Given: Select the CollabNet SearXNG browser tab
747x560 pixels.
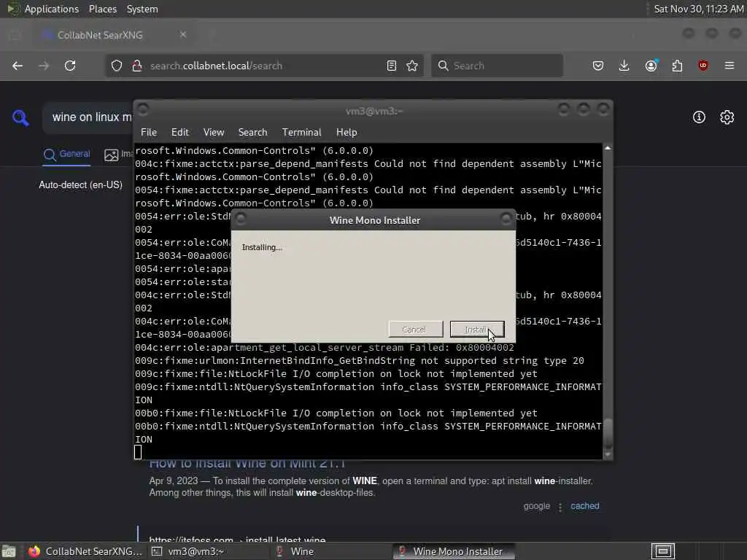Looking at the screenshot, I should (115, 35).
